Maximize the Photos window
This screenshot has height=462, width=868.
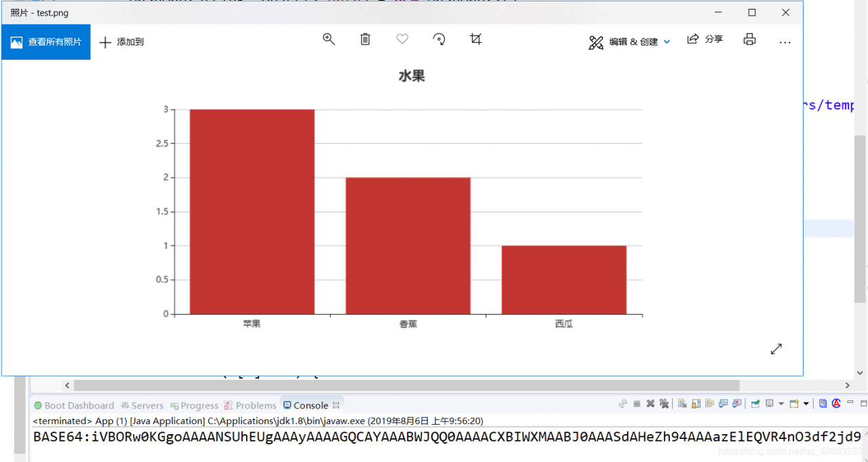click(x=752, y=12)
